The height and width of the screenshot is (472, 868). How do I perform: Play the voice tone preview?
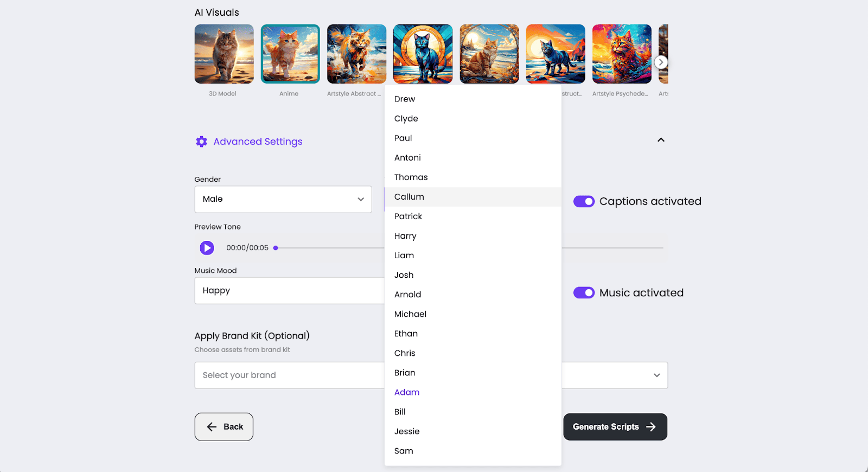click(207, 248)
